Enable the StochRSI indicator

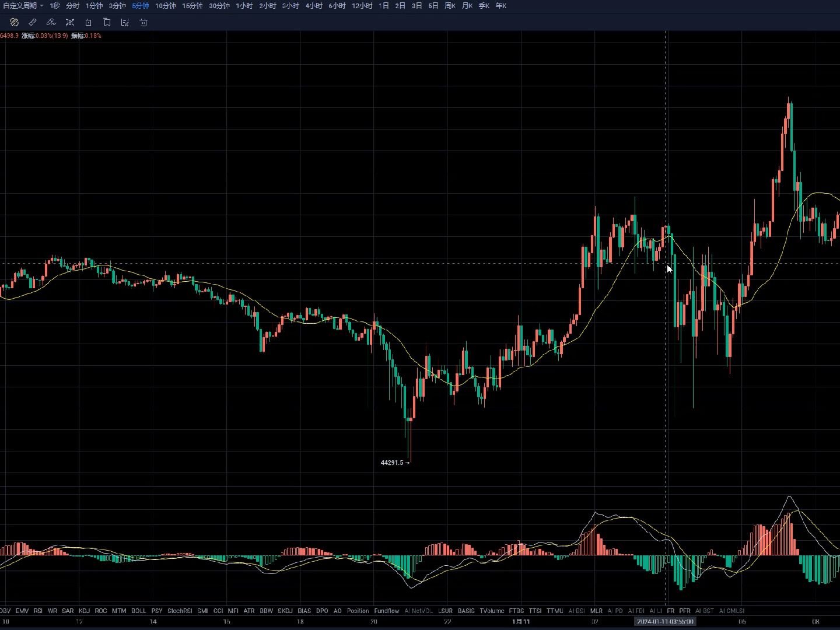coord(180,611)
